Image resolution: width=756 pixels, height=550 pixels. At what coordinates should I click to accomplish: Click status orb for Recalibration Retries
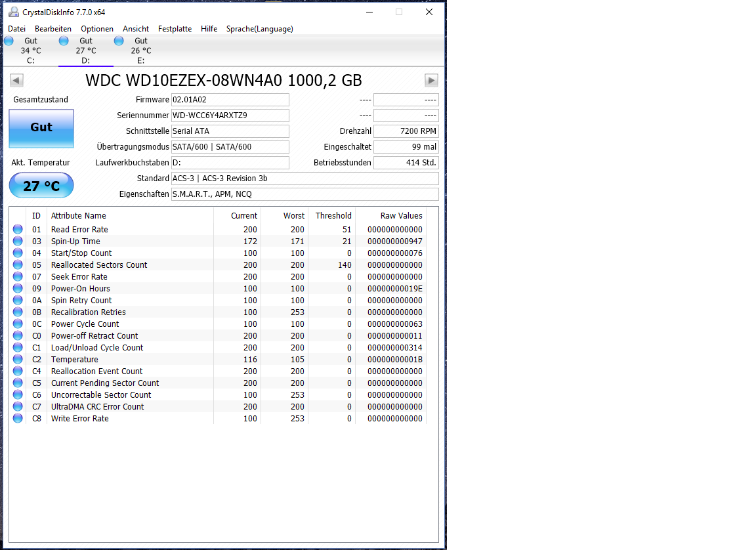click(18, 312)
